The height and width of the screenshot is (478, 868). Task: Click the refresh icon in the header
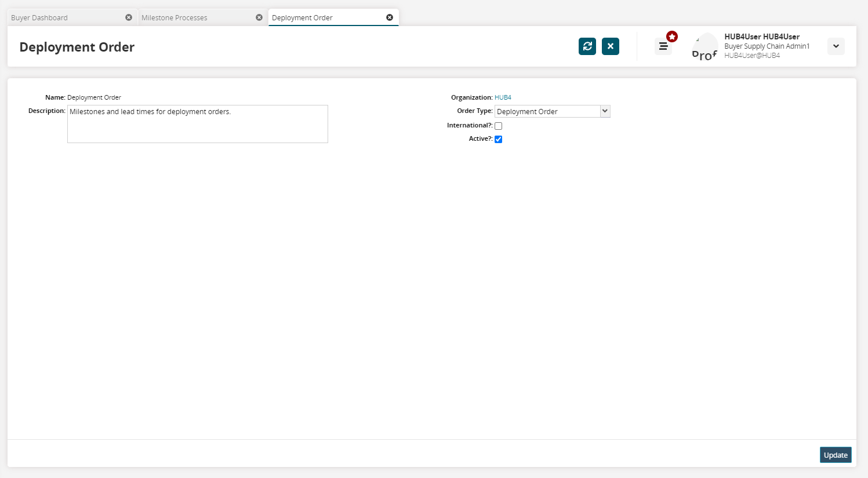pos(587,46)
